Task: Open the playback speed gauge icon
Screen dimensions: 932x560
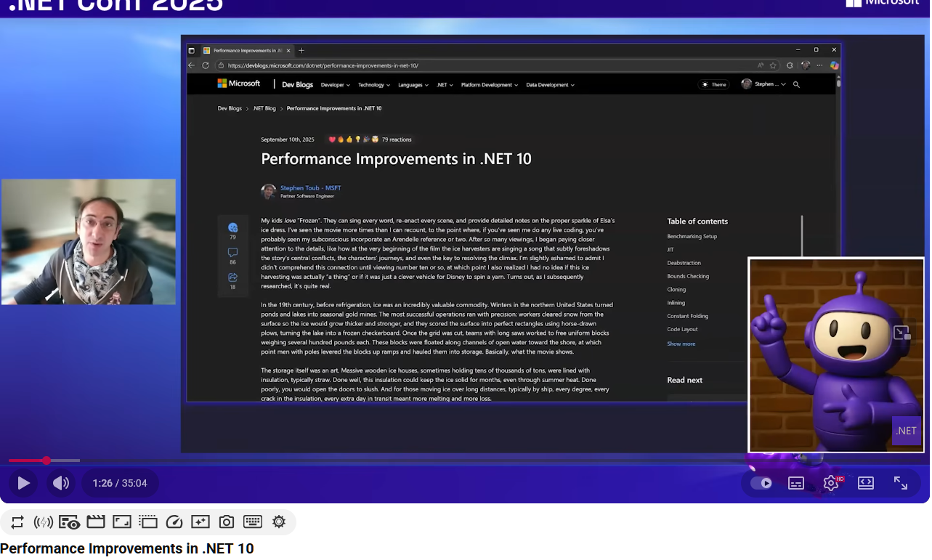Action: pyautogui.click(x=174, y=522)
